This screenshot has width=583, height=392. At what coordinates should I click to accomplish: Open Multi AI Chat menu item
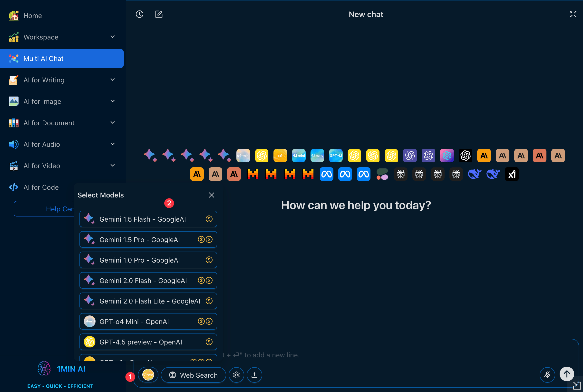tap(62, 59)
